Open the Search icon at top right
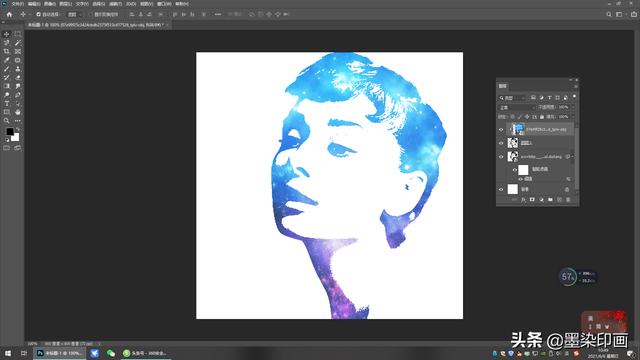 (609, 14)
